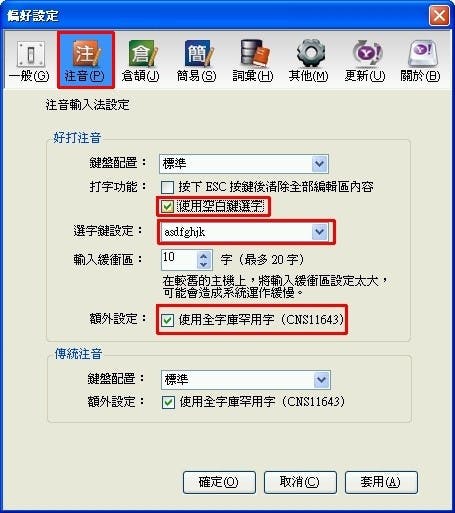Screen dimensions: 455x513
Task: Expand 傳統注音 鍵盤配置 dropdown
Action: 321,379
